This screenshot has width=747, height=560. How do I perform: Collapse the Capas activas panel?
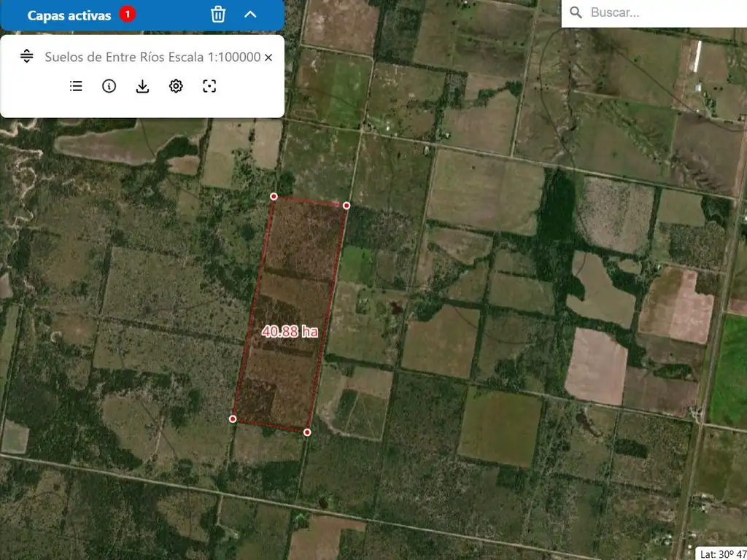click(250, 15)
